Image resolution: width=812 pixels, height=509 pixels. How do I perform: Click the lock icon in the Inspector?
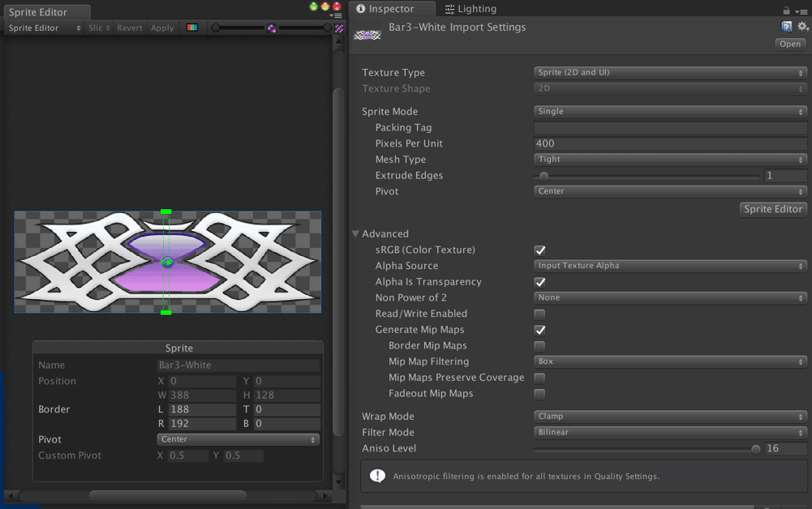[x=785, y=9]
